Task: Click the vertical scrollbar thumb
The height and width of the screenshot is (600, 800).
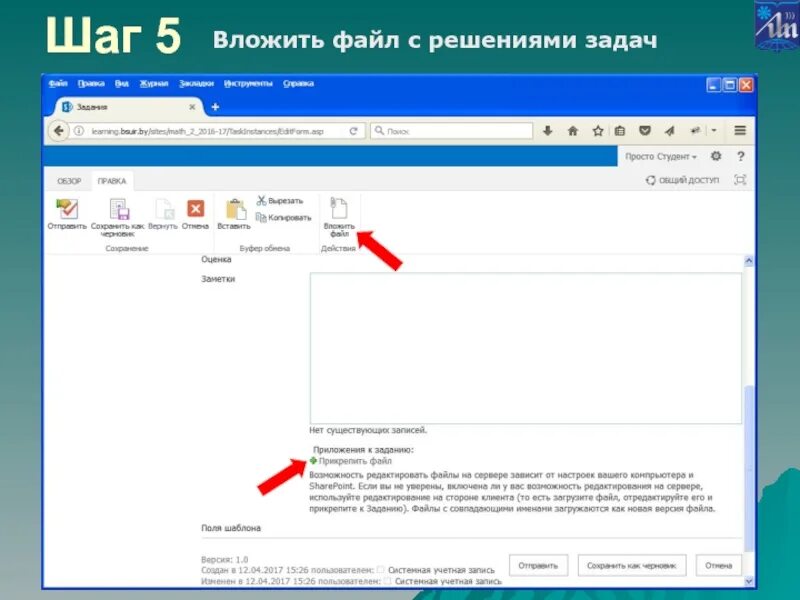Action: 748,468
